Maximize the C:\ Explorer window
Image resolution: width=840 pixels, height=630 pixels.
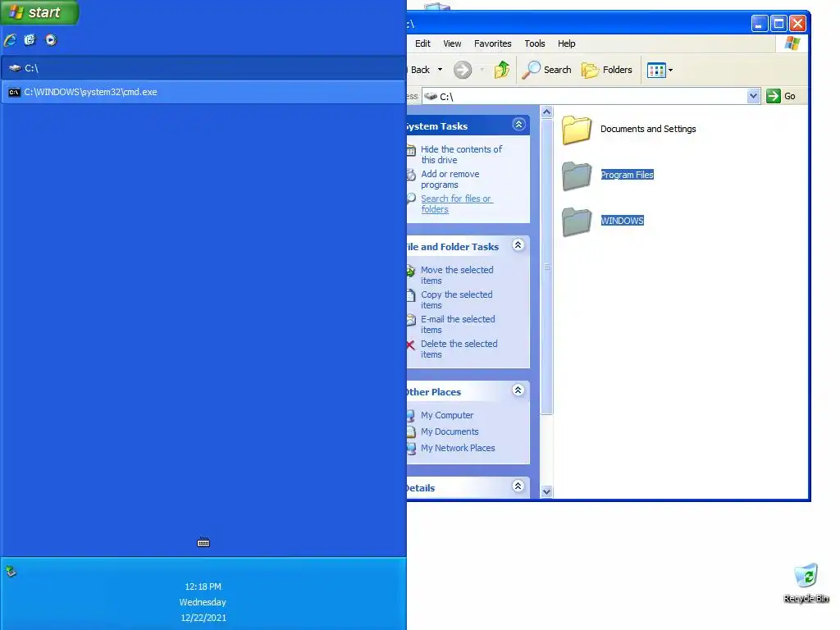(778, 24)
